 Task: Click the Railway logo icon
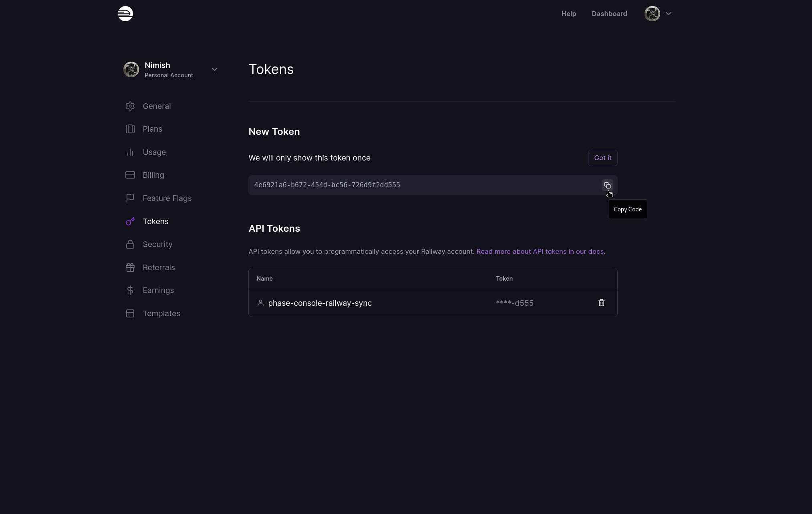[125, 14]
